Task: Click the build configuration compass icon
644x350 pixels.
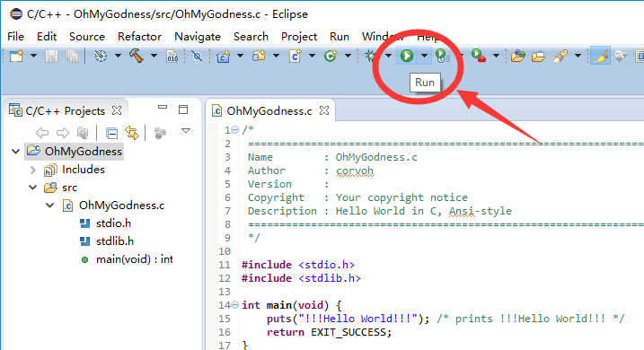Action: tap(101, 56)
